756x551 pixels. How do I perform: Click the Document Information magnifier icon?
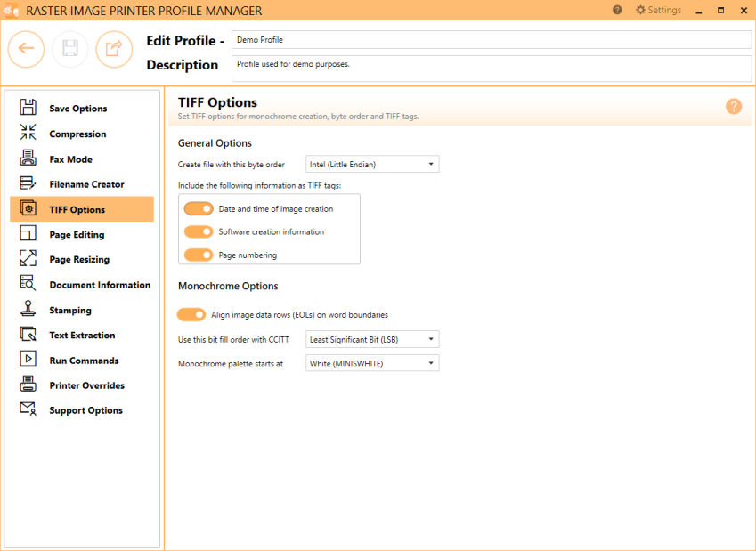28,283
